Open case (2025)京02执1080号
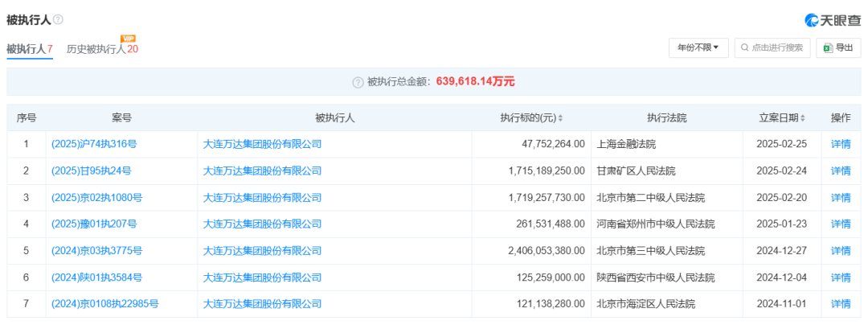 [x=96, y=197]
